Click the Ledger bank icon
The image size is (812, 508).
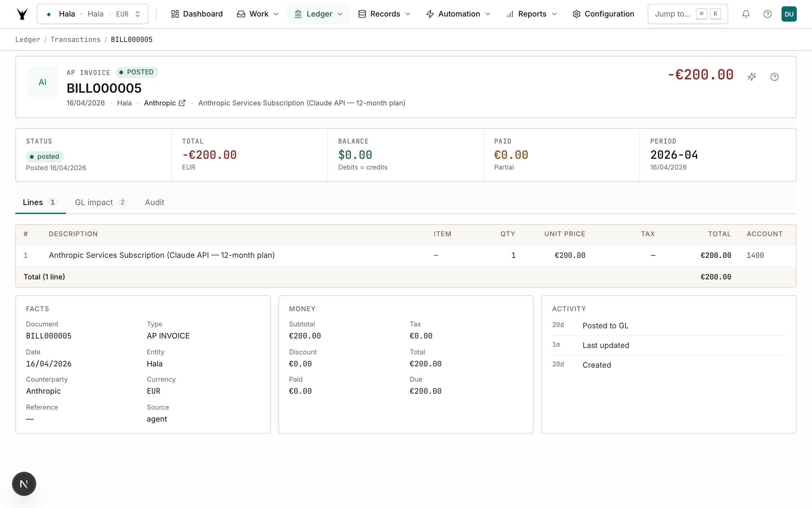point(298,14)
